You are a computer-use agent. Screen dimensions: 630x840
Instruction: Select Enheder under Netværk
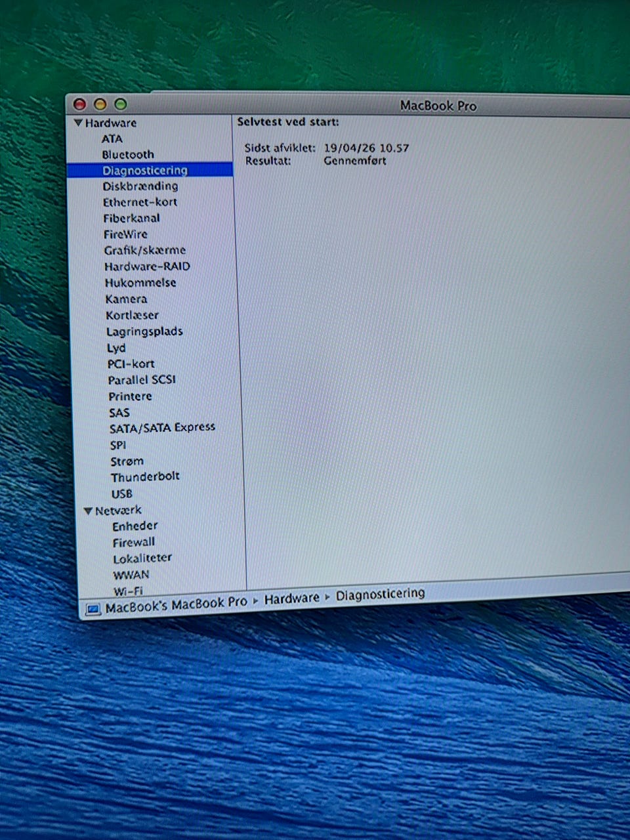135,526
